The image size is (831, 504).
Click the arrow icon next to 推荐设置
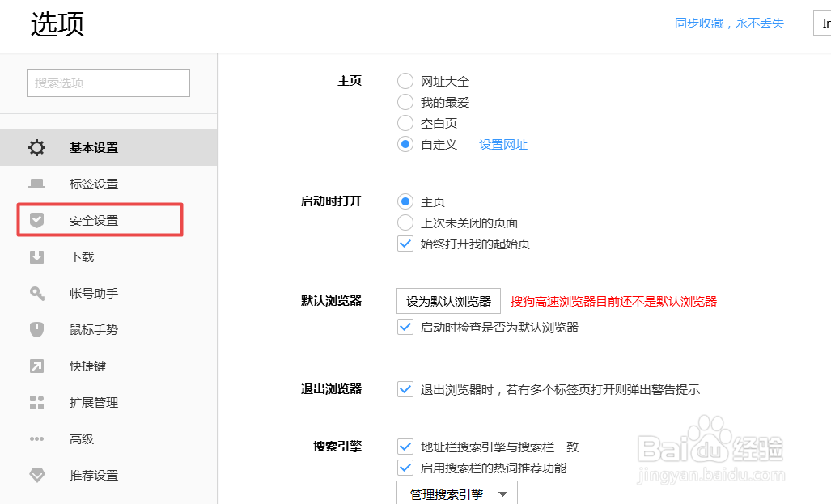[x=36, y=475]
